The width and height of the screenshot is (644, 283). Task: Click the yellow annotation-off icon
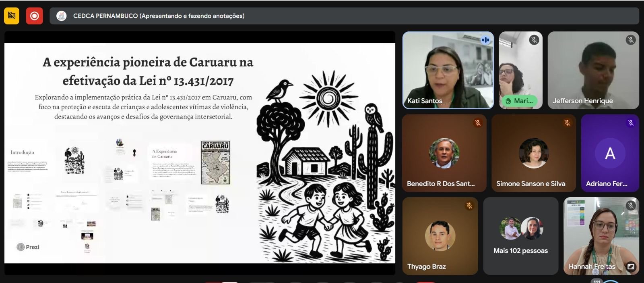click(x=12, y=16)
